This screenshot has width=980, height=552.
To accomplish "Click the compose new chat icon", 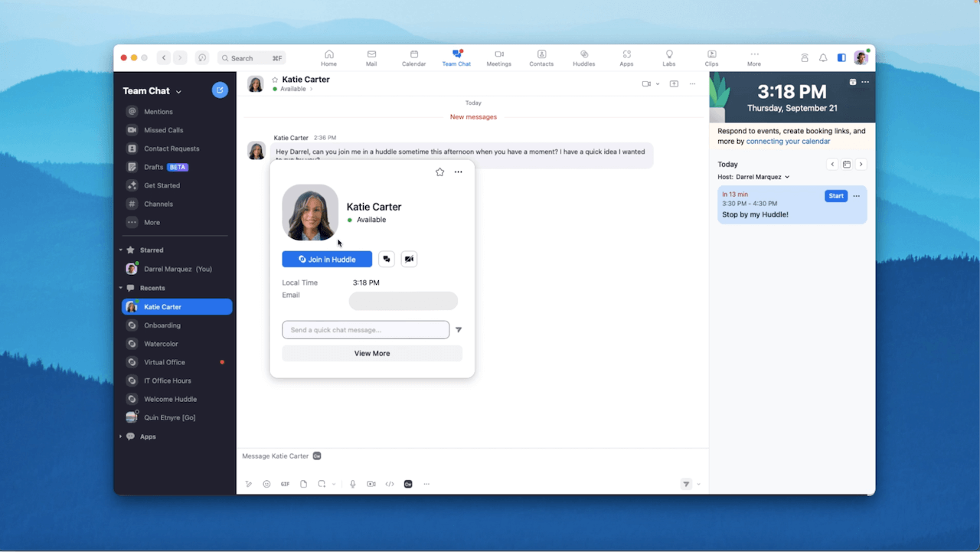I will click(220, 90).
